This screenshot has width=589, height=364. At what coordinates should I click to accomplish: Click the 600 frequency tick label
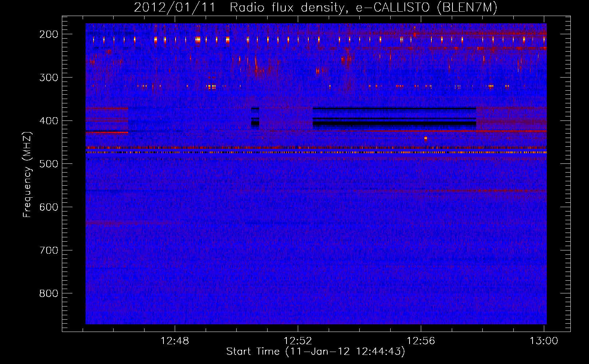tap(49, 207)
